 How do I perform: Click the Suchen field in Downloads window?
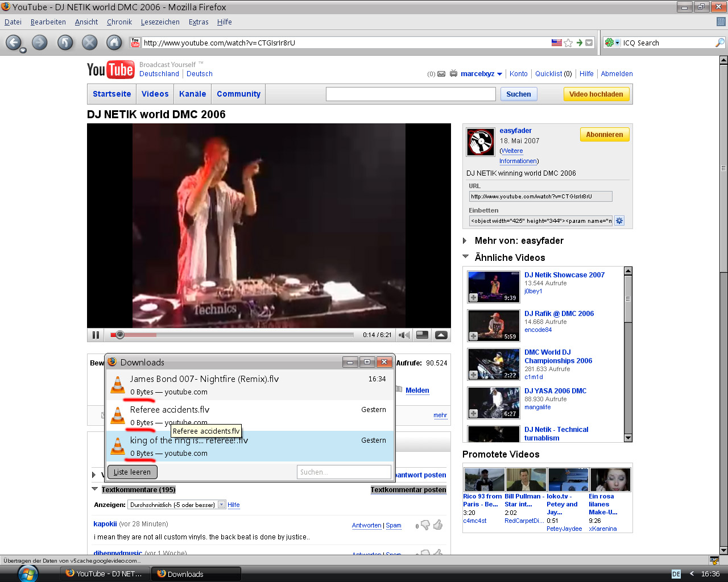pos(344,472)
